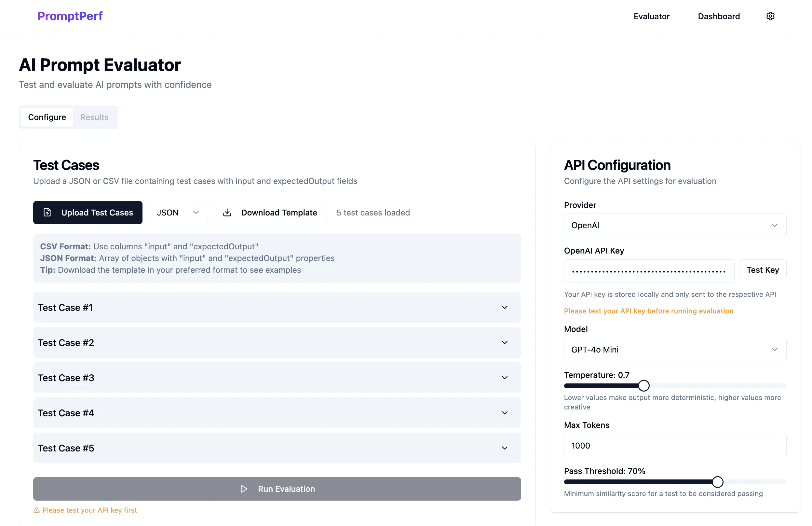Click the download arrow icon
This screenshot has height=526, width=812.
227,212
